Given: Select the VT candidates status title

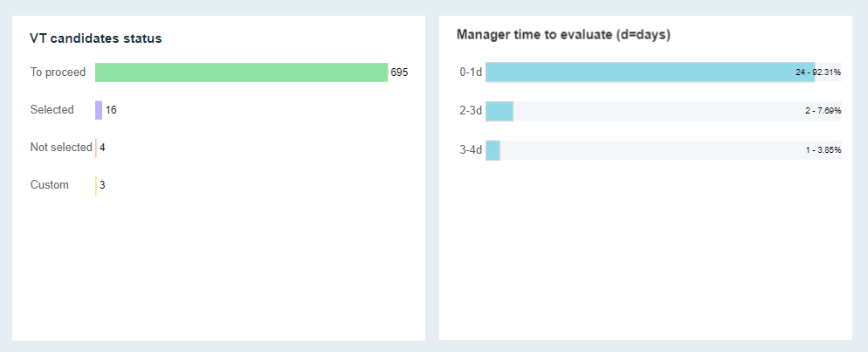Looking at the screenshot, I should (x=95, y=38).
